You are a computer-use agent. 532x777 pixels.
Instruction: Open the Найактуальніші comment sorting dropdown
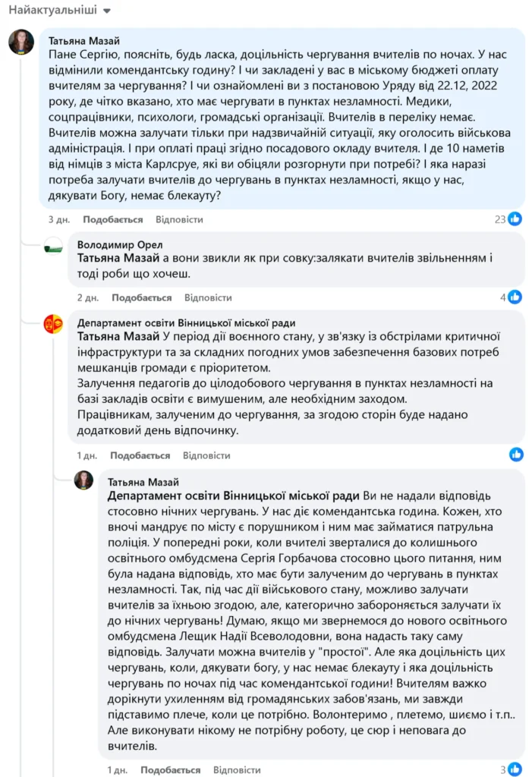[x=59, y=11]
